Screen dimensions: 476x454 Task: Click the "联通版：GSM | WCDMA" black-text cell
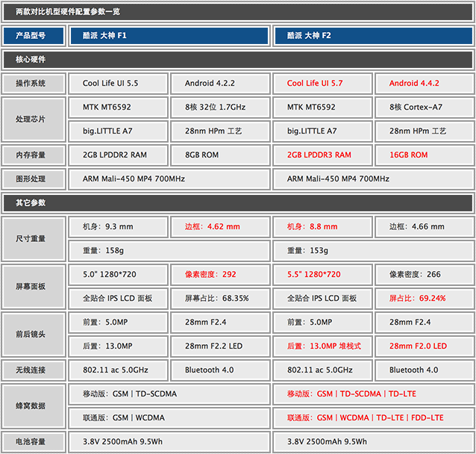[169, 418]
